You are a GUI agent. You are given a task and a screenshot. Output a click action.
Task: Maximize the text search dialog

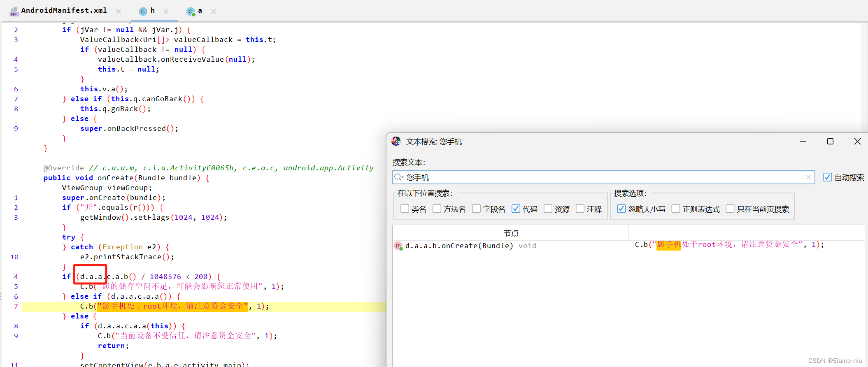[x=830, y=141]
